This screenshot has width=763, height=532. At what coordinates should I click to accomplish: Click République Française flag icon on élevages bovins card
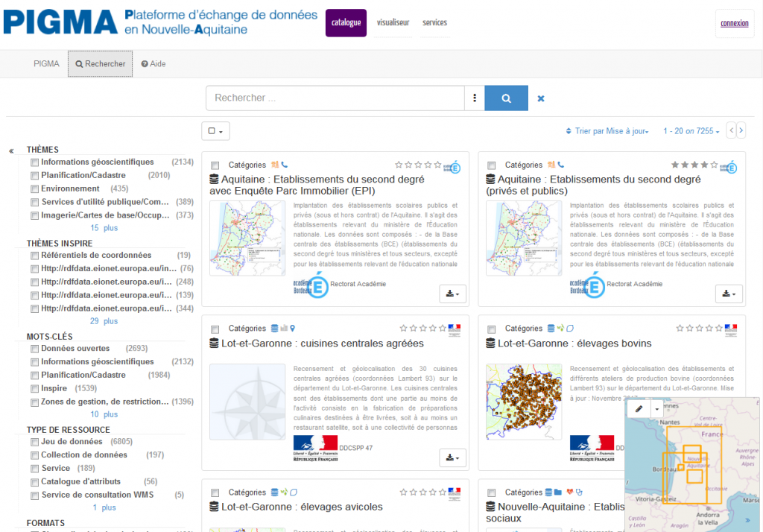point(731,331)
